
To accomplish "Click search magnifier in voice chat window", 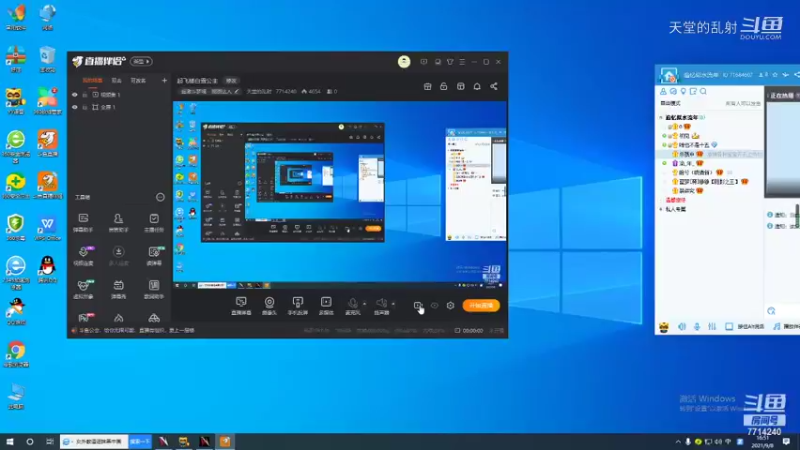I will [703, 91].
